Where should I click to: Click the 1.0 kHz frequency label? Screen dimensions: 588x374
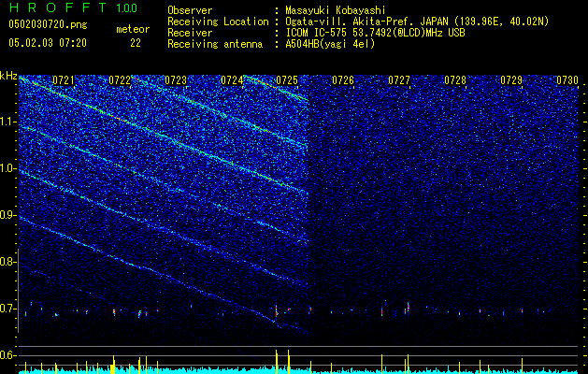click(x=7, y=168)
